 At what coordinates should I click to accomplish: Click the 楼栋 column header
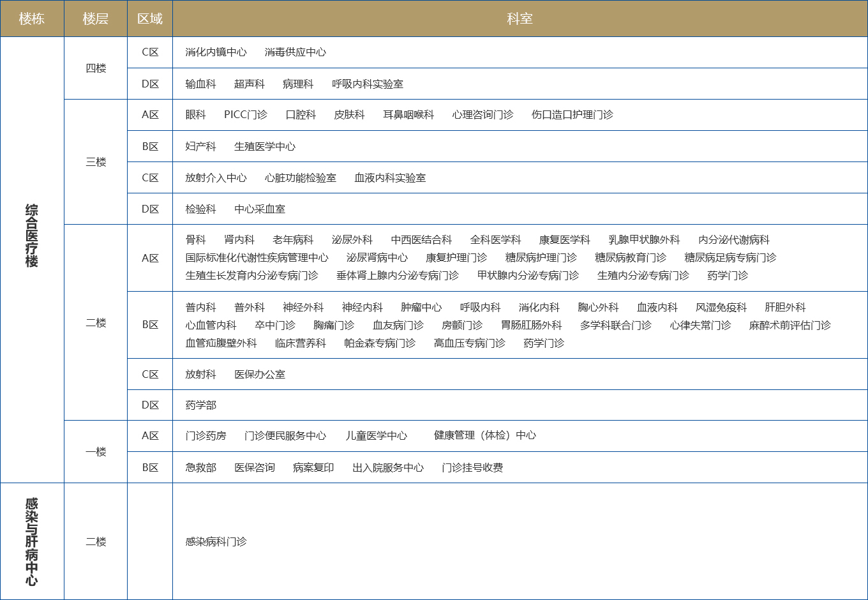coord(32,19)
